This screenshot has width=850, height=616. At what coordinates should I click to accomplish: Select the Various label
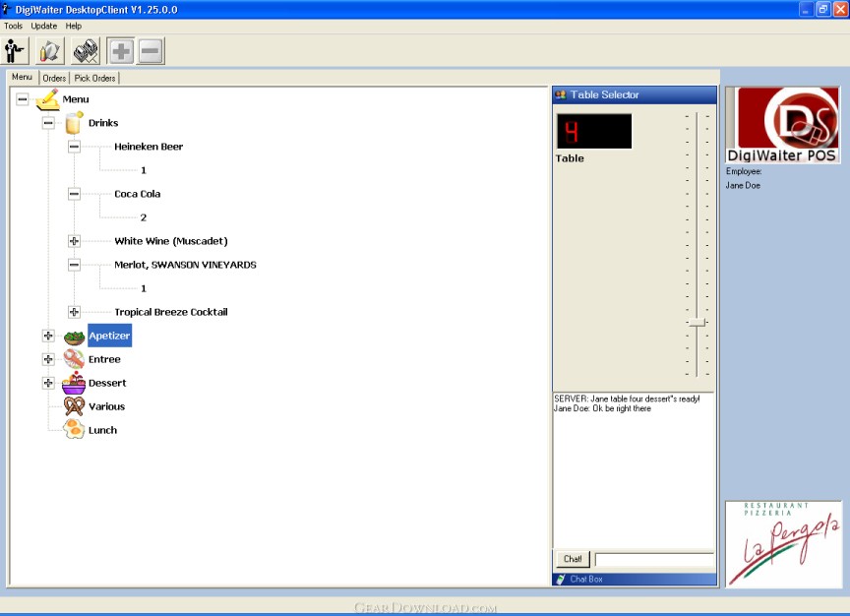(107, 406)
